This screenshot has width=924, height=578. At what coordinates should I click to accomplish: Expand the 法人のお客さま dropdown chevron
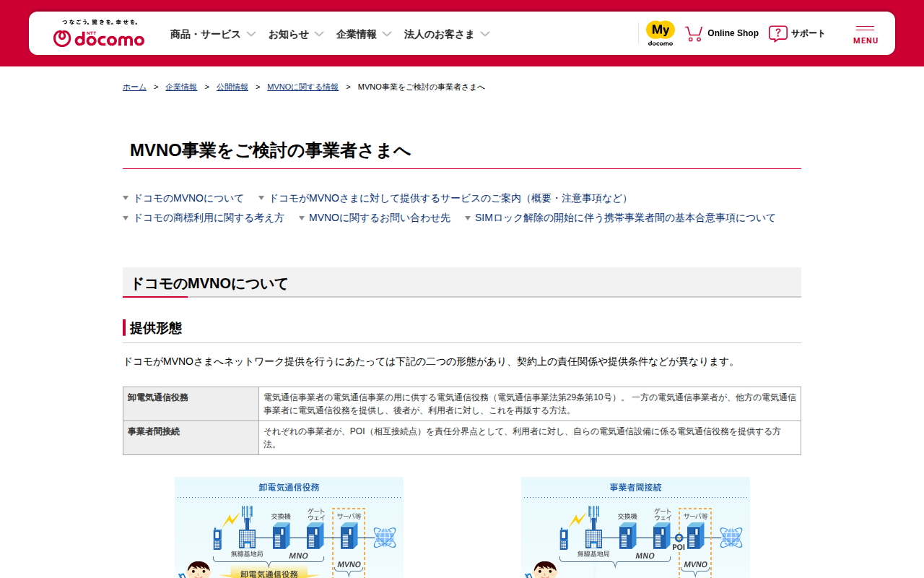coord(485,34)
